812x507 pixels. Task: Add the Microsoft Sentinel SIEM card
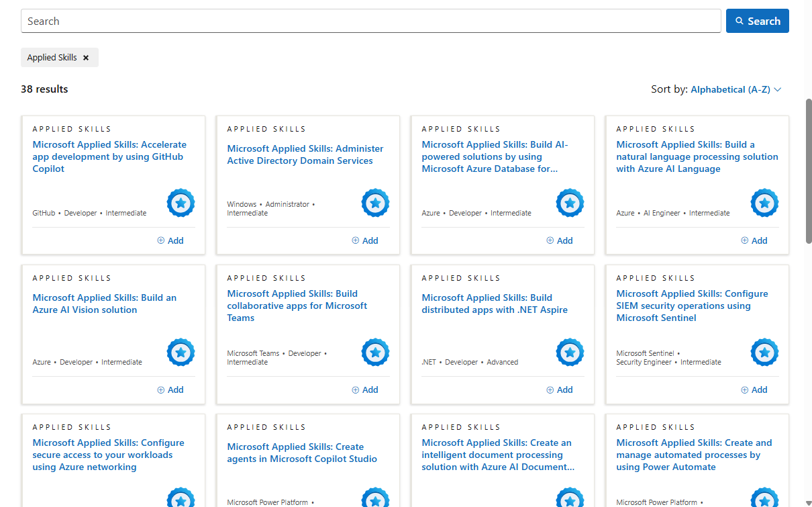pyautogui.click(x=754, y=389)
